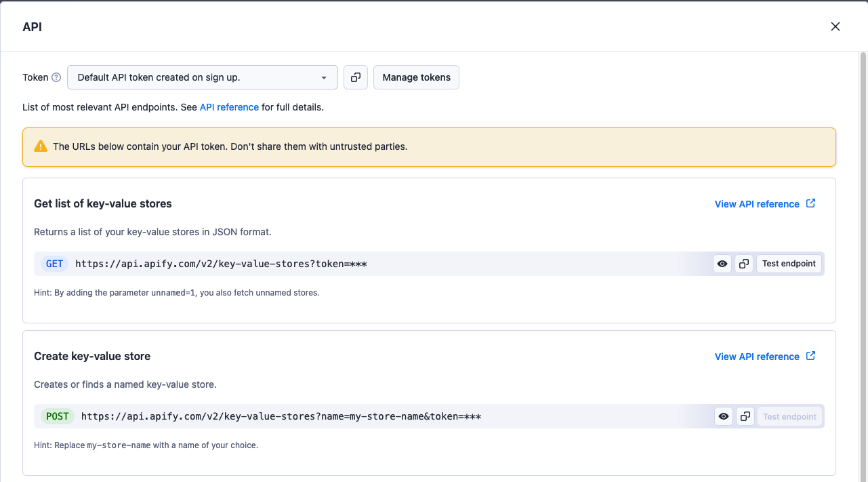Screen dimensions: 868x482
Task: Copy the GET key-value stores URL
Action: point(743,264)
